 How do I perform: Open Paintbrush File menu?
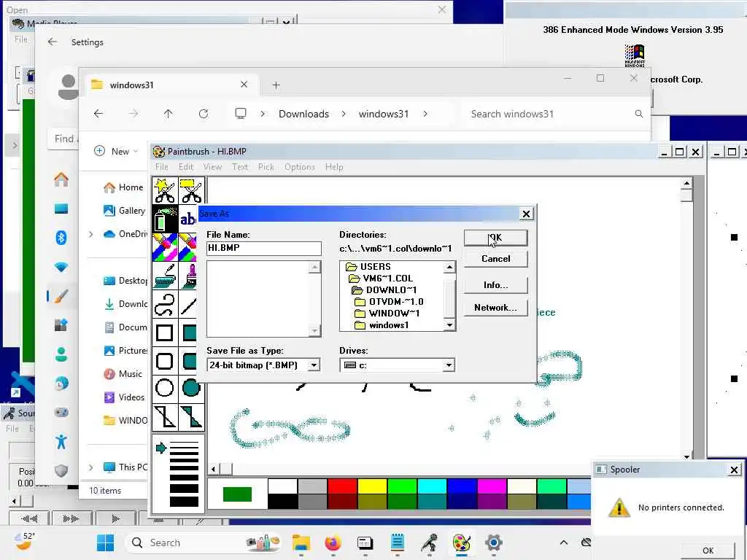click(161, 167)
